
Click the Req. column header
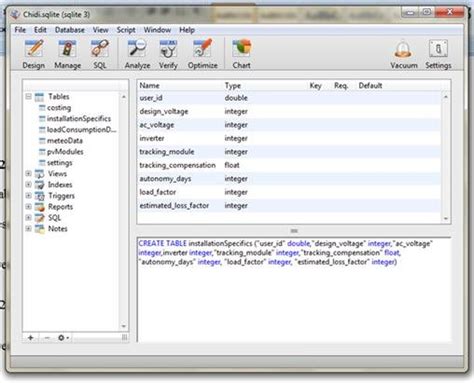coord(341,85)
